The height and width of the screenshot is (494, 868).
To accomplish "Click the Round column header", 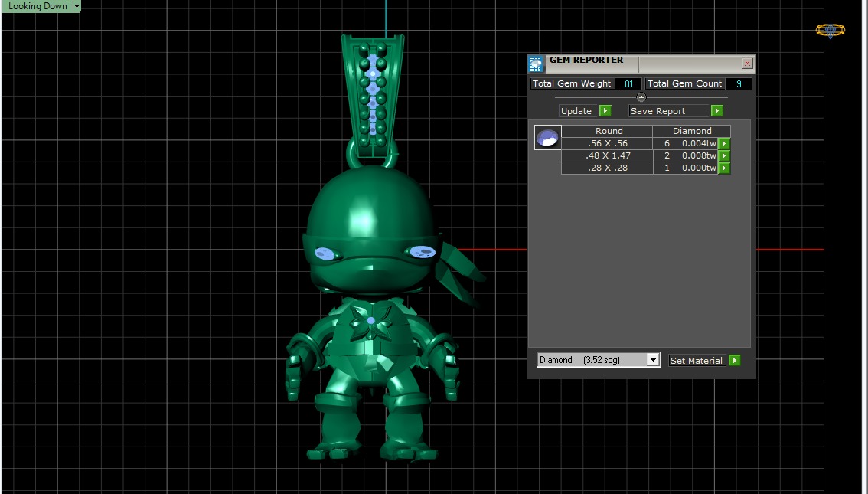I will pyautogui.click(x=607, y=131).
